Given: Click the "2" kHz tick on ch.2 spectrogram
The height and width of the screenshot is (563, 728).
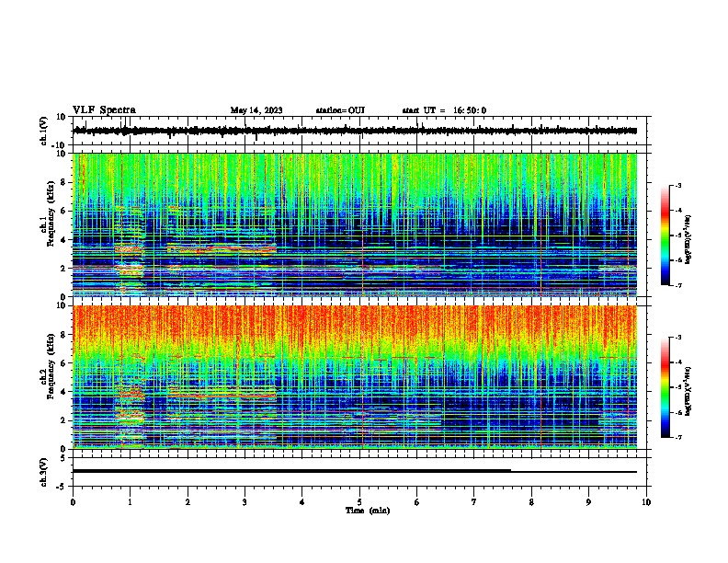Looking at the screenshot, I should point(63,420).
